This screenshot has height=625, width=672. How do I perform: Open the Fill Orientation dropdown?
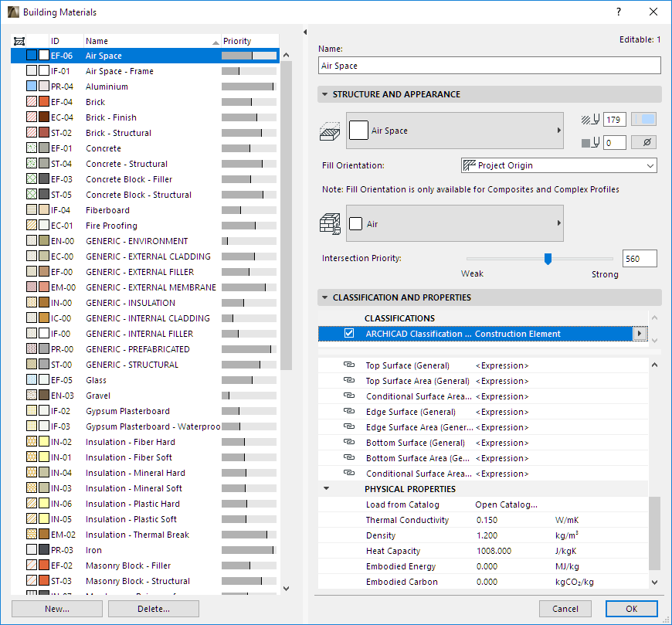[558, 165]
